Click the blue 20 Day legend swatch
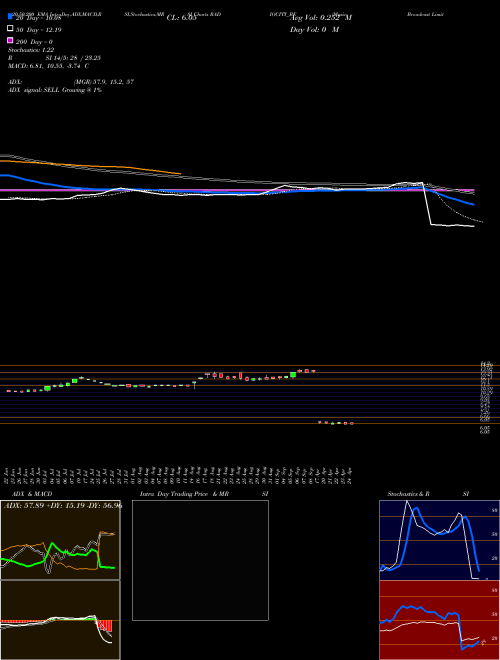 (x=10, y=16)
